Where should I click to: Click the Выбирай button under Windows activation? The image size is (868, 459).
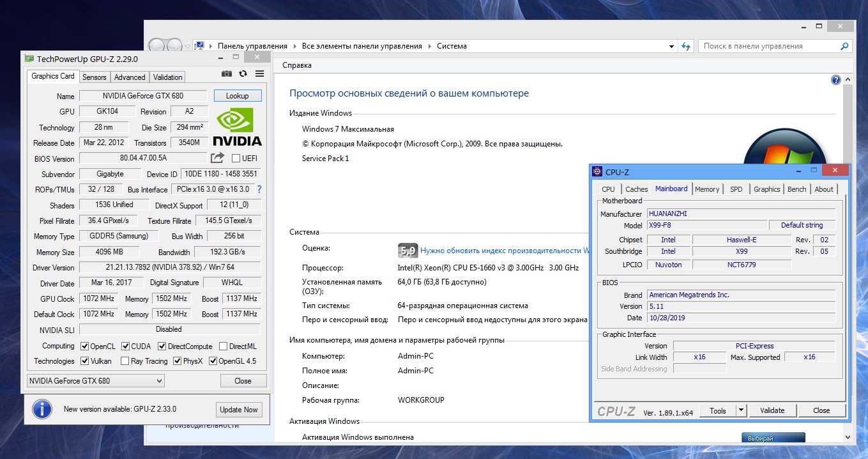coord(773,438)
